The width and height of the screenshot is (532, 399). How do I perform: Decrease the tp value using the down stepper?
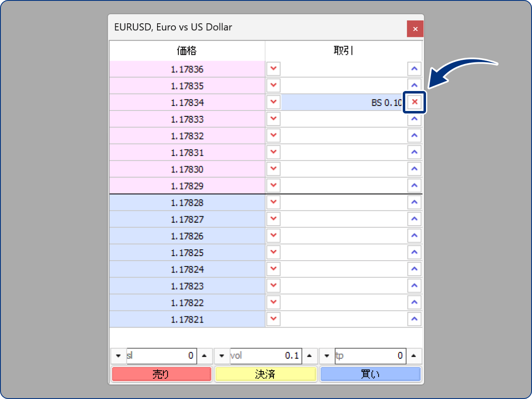tap(326, 356)
